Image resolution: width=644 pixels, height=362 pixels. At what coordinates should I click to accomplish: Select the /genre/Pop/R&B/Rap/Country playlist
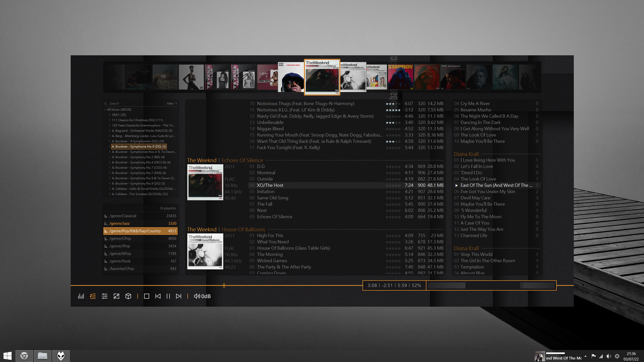140,231
